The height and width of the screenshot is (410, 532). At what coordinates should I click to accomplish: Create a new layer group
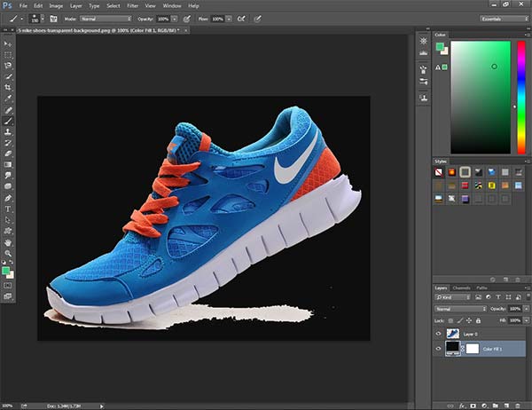pos(496,406)
